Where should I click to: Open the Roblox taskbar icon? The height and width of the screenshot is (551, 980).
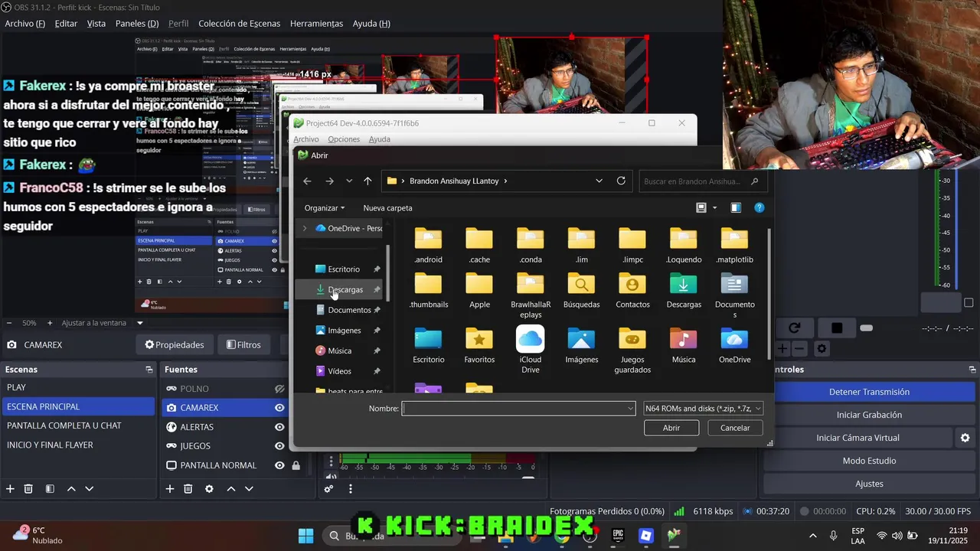pos(645,536)
